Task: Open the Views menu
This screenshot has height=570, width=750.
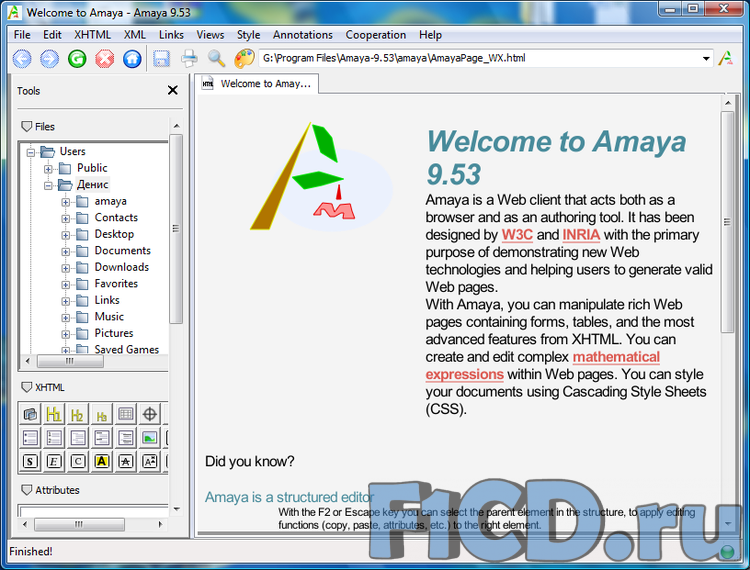Action: pyautogui.click(x=210, y=35)
